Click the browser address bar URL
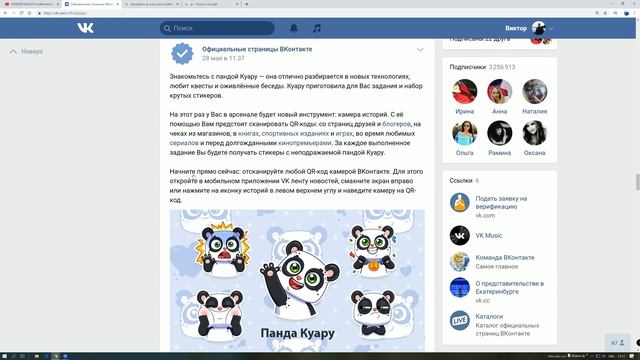The width and height of the screenshot is (640, 360). tap(65, 13)
